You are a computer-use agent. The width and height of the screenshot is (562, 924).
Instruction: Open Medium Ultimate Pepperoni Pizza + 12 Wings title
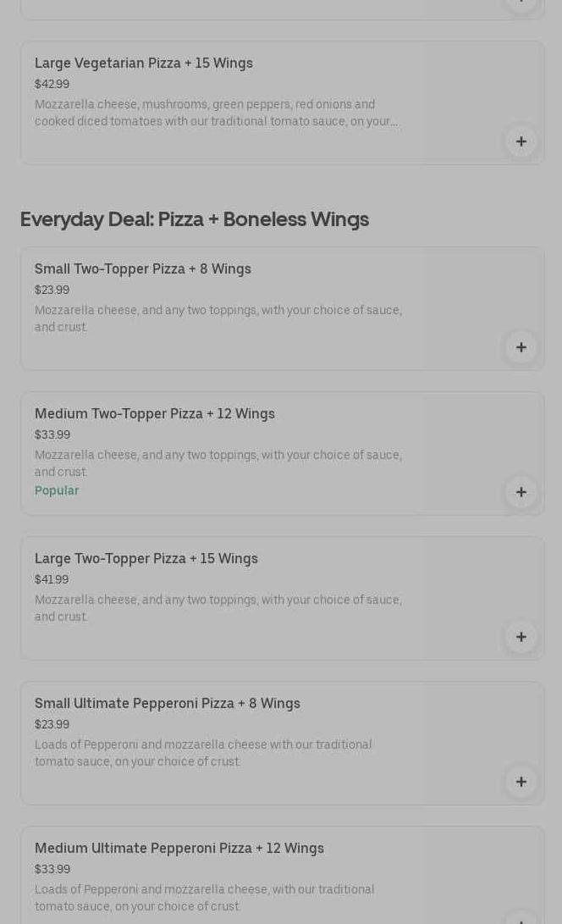(179, 849)
